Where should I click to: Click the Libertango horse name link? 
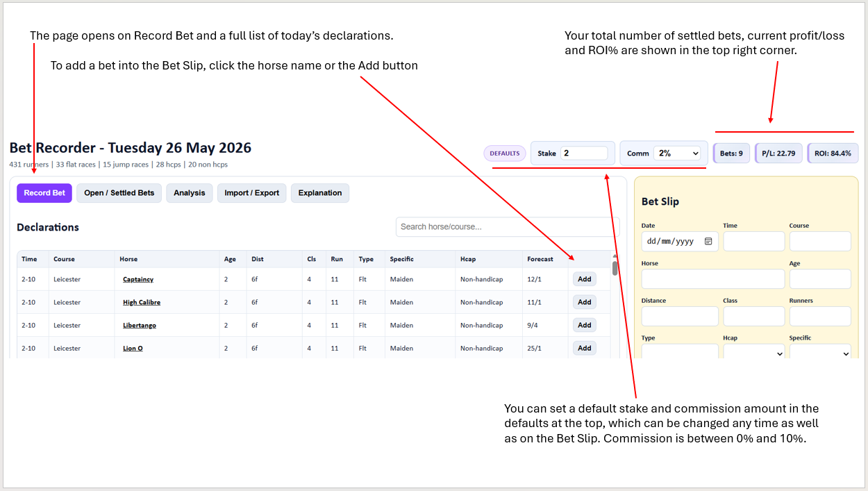click(140, 325)
